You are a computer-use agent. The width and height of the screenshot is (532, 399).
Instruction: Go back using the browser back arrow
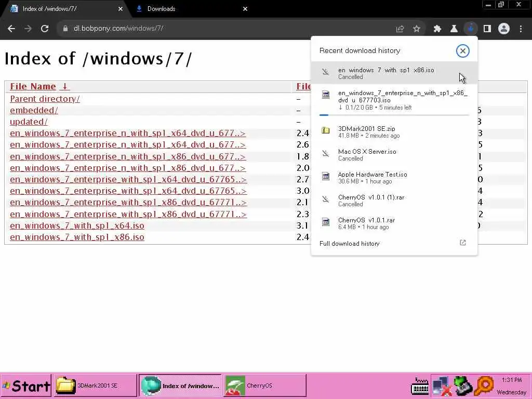click(11, 29)
